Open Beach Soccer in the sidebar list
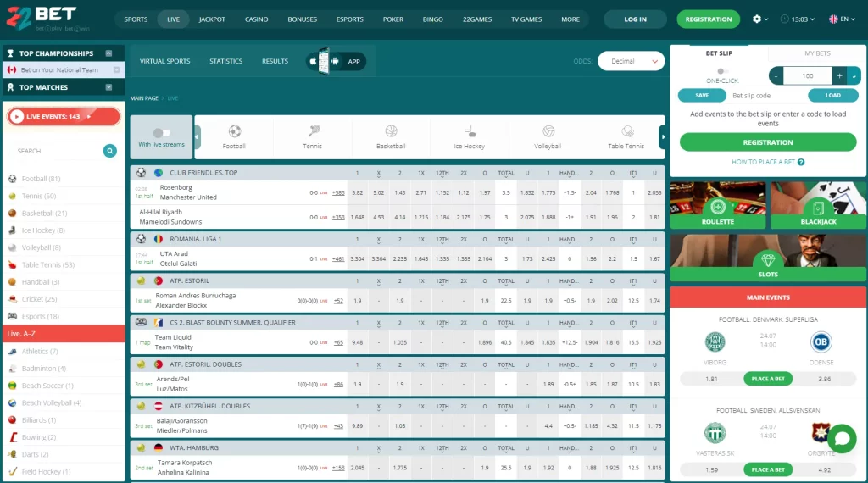 click(x=64, y=386)
